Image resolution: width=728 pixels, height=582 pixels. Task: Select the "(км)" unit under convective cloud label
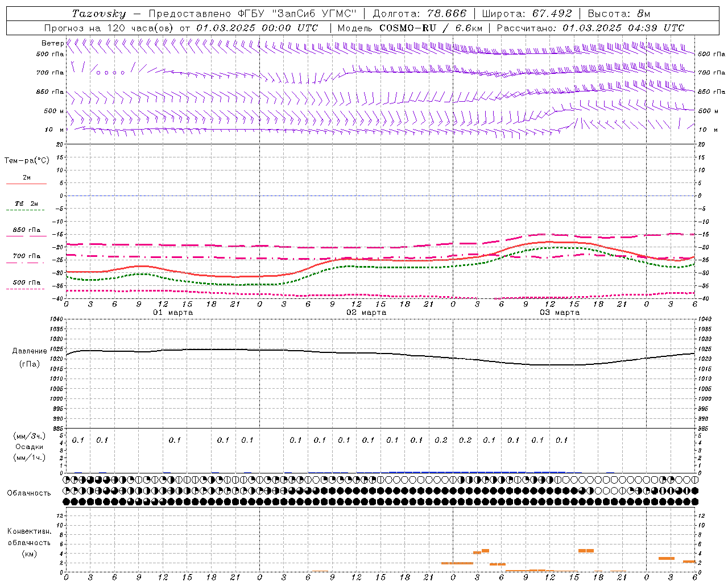click(x=29, y=554)
